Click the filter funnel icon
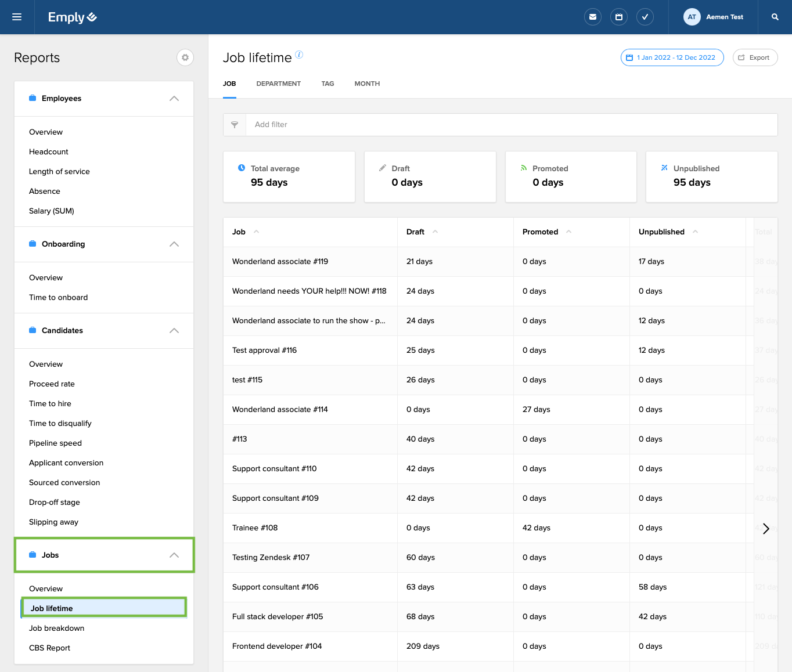The height and width of the screenshot is (672, 792). pos(235,125)
